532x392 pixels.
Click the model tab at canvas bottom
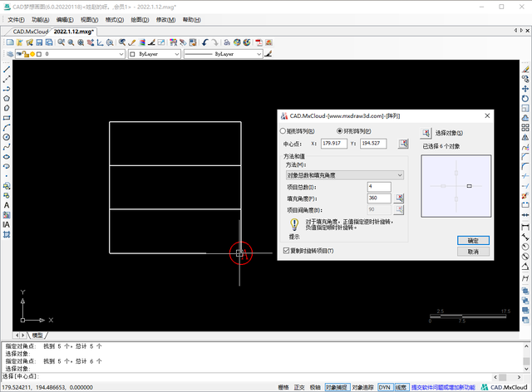click(38, 335)
